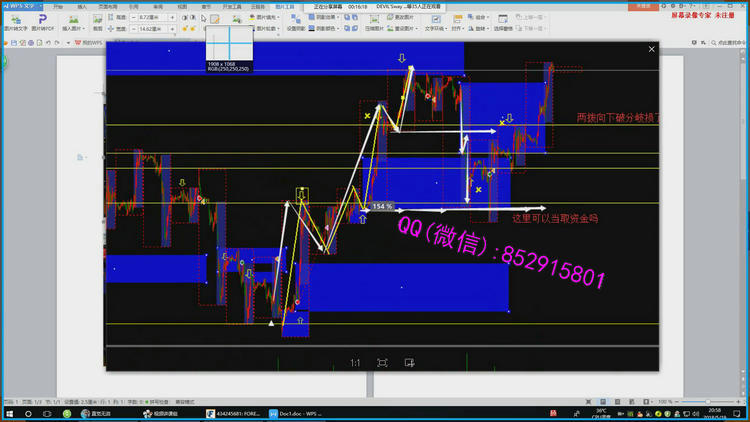Switch to the Insert (插入) ribbon tab

(82, 6)
